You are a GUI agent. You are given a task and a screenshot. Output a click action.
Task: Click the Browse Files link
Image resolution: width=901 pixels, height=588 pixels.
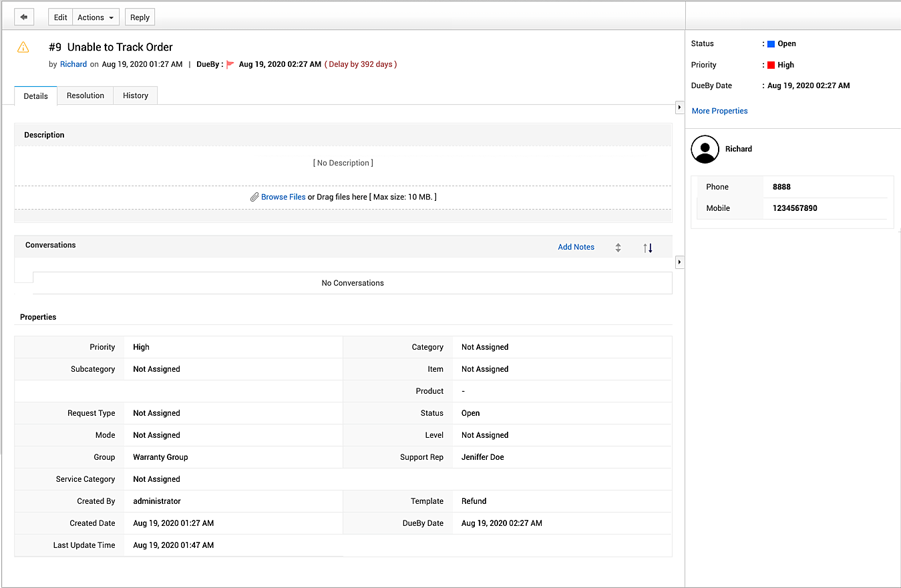click(283, 197)
